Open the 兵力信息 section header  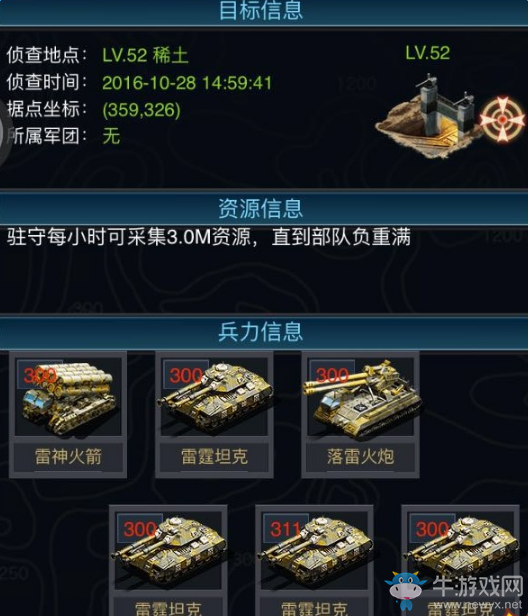[x=261, y=331]
